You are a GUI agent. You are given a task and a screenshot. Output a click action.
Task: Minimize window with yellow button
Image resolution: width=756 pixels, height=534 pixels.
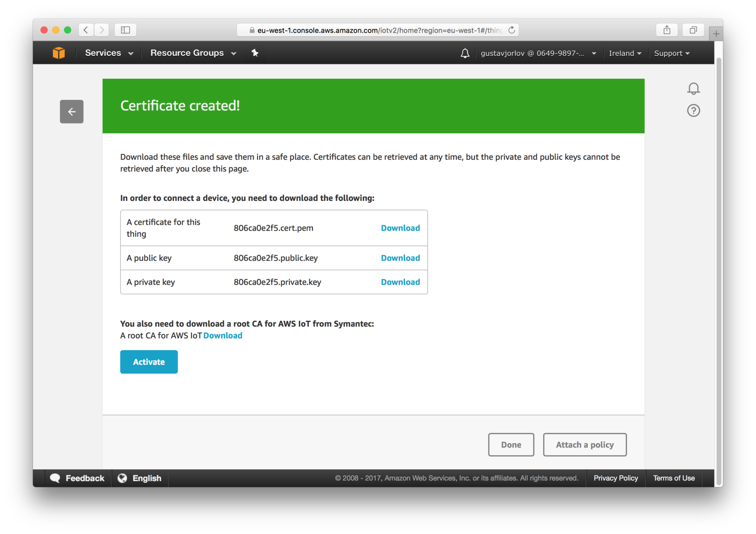click(x=56, y=30)
